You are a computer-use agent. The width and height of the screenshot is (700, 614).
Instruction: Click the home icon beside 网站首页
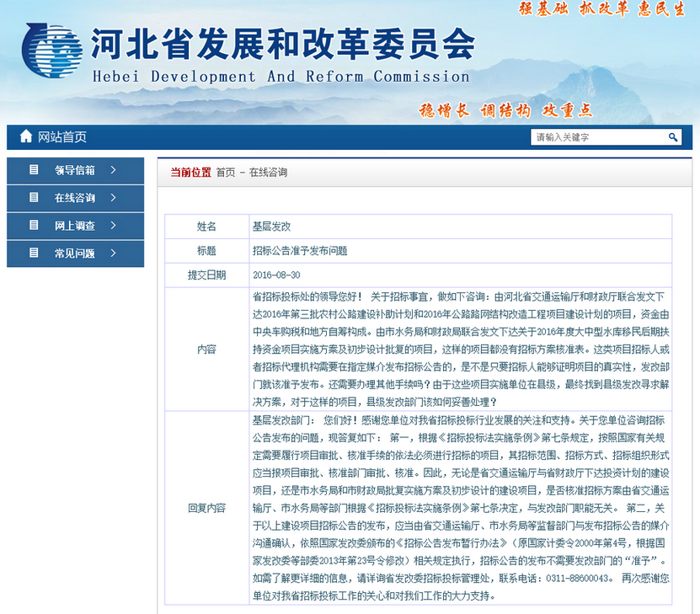tap(26, 136)
